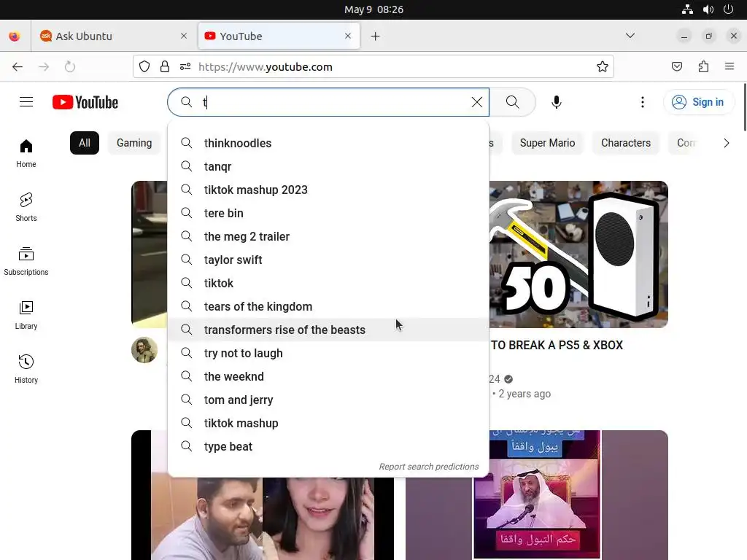Choose transformers rise of the beasts
Viewport: 747px width, 560px height.
pos(328,330)
